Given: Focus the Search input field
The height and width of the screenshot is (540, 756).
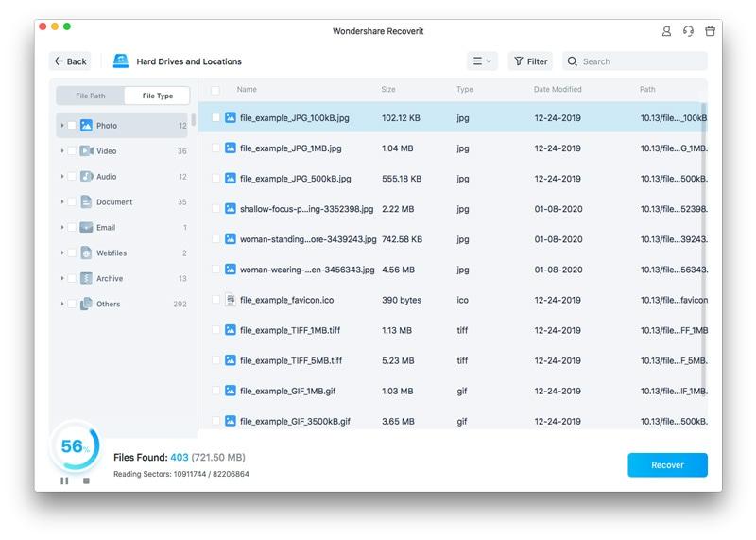Looking at the screenshot, I should [x=634, y=61].
